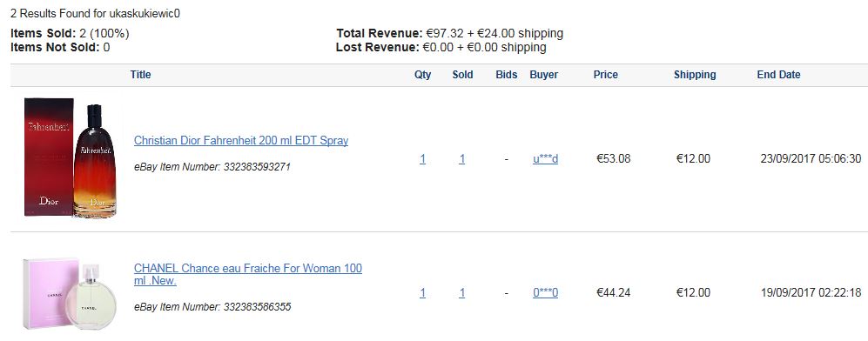Sort listings by End Date header
The height and width of the screenshot is (341, 868).
point(778,75)
